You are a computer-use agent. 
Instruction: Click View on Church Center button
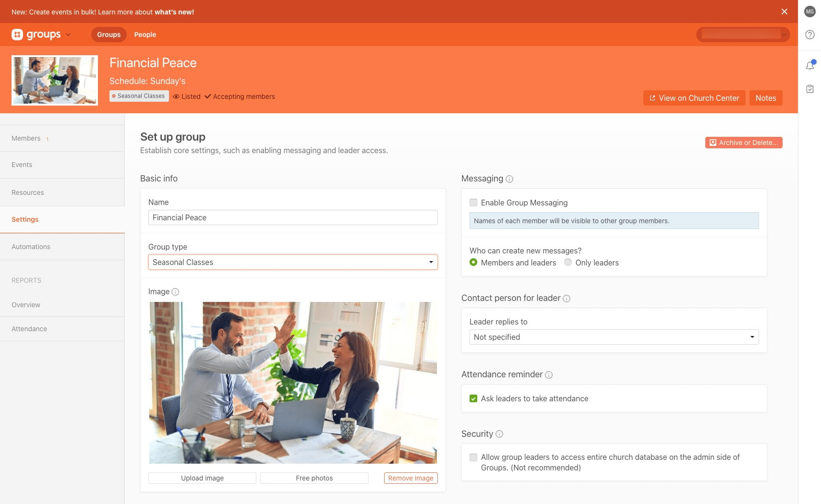tap(694, 98)
